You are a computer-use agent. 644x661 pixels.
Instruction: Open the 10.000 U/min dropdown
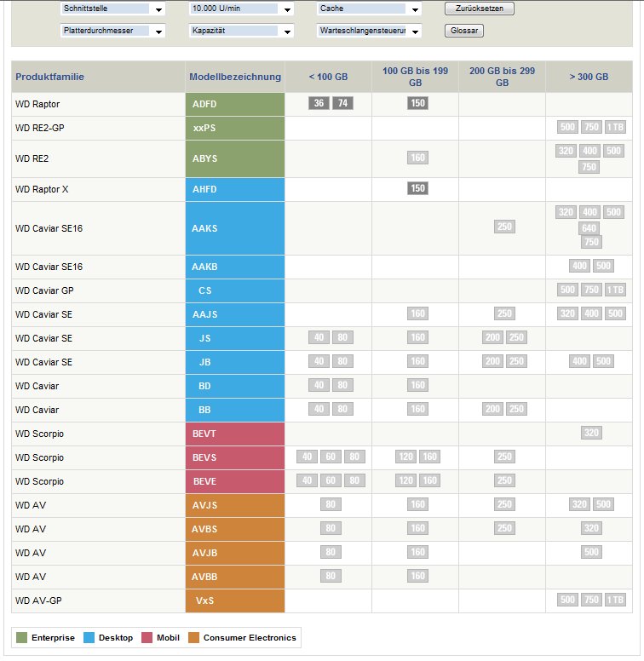click(241, 9)
